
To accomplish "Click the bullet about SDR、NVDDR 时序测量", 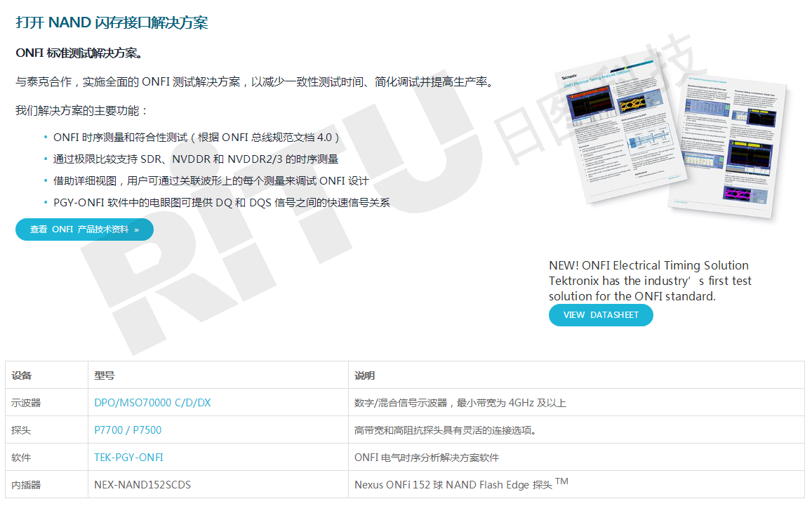I will (195, 159).
